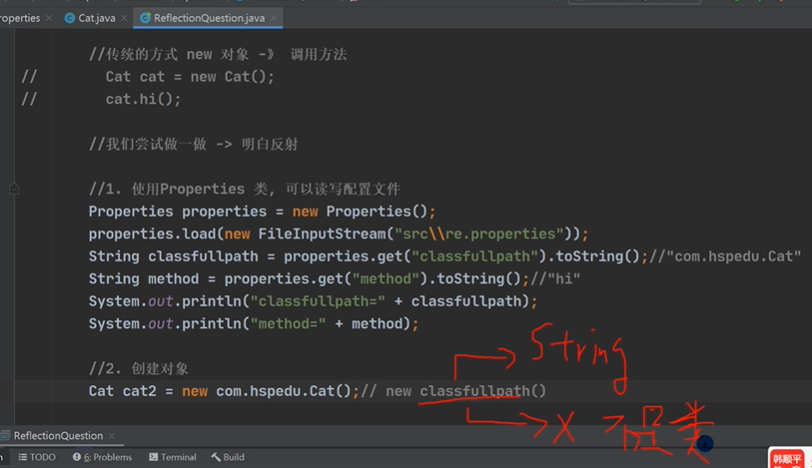Image resolution: width=812 pixels, height=468 pixels.
Task: Click the '// new classfullpath()' comment
Action: 453,391
